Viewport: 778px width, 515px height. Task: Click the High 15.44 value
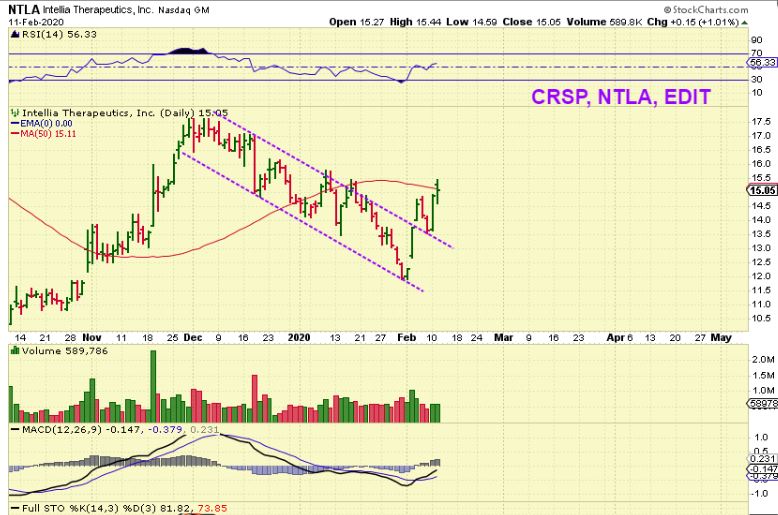click(x=415, y=22)
